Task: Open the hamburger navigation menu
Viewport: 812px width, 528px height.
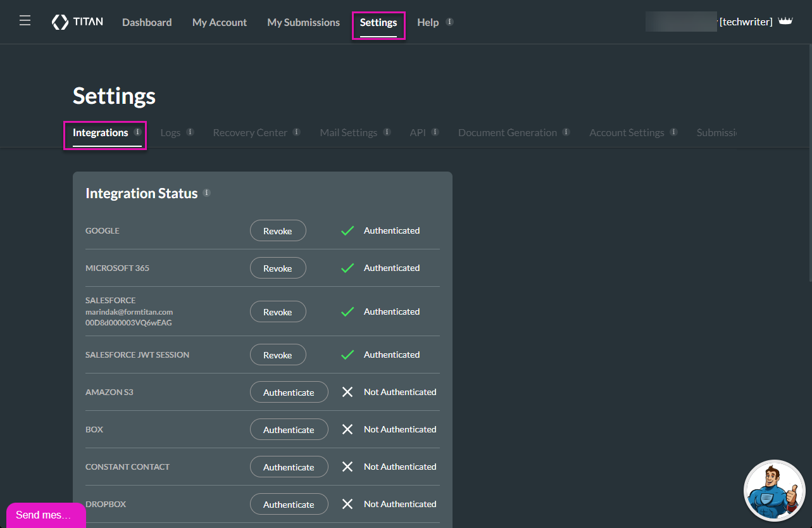Action: 25,20
